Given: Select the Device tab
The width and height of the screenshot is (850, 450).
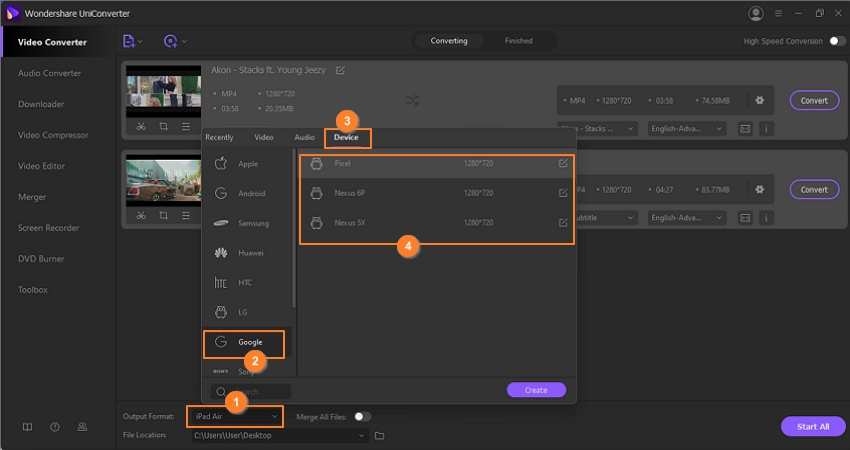Looking at the screenshot, I should (346, 137).
